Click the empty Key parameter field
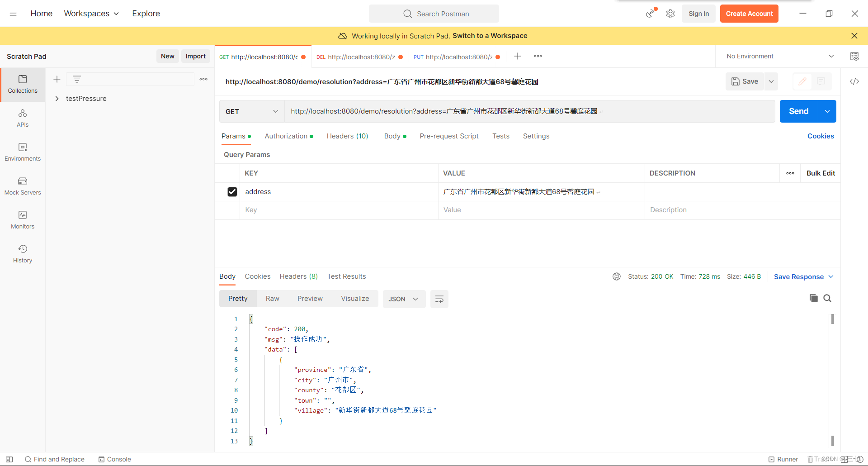Image resolution: width=868 pixels, height=466 pixels. 339,210
